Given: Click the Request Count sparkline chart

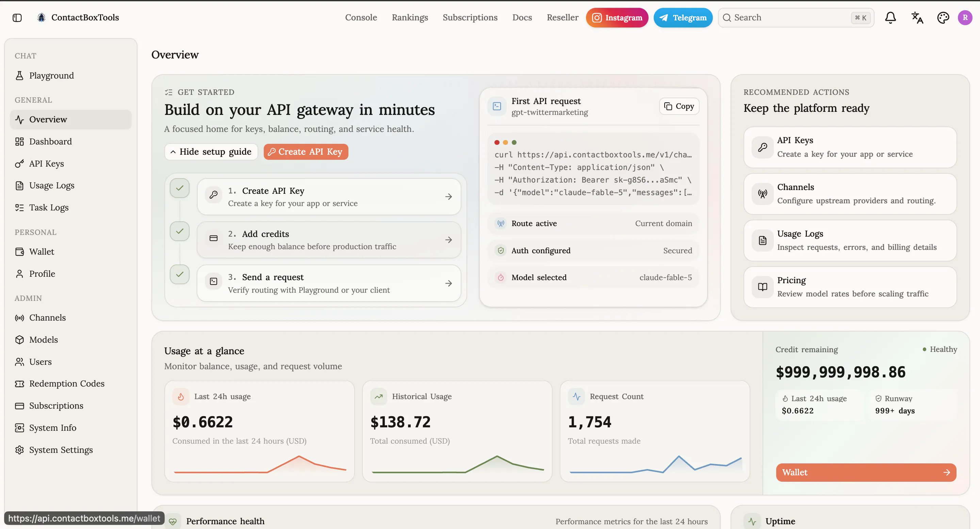Looking at the screenshot, I should pyautogui.click(x=655, y=464).
